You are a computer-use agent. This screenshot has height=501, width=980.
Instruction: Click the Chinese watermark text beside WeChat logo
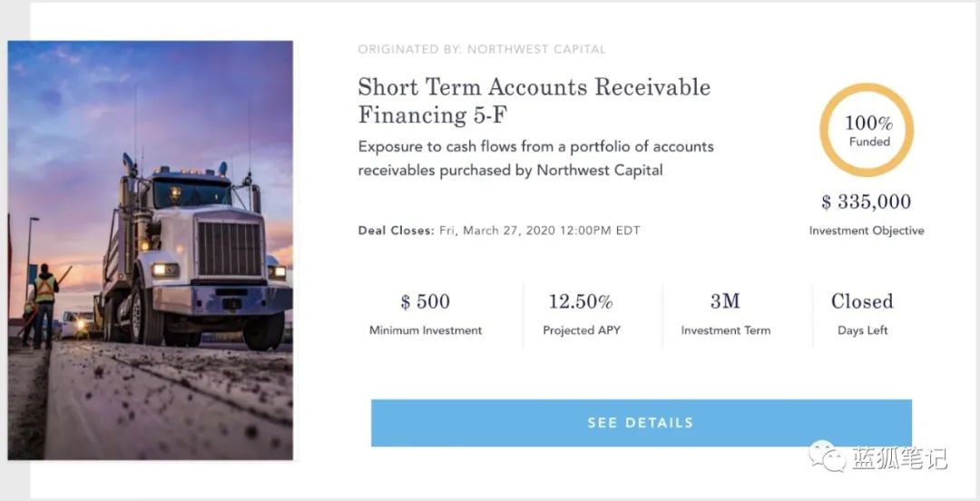click(898, 458)
